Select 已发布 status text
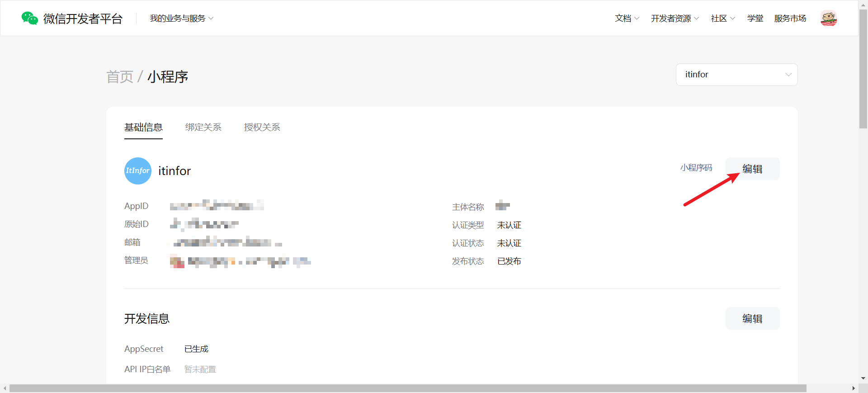The width and height of the screenshot is (868, 393). click(x=509, y=261)
